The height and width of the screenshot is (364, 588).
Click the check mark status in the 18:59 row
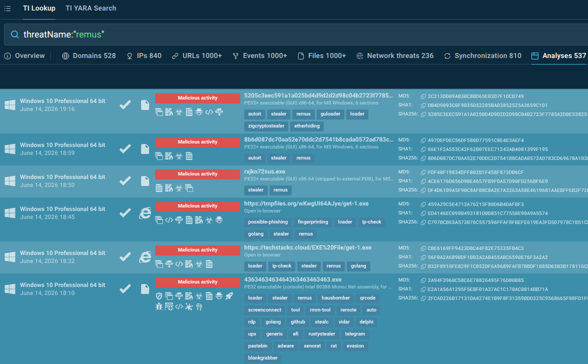pos(125,149)
